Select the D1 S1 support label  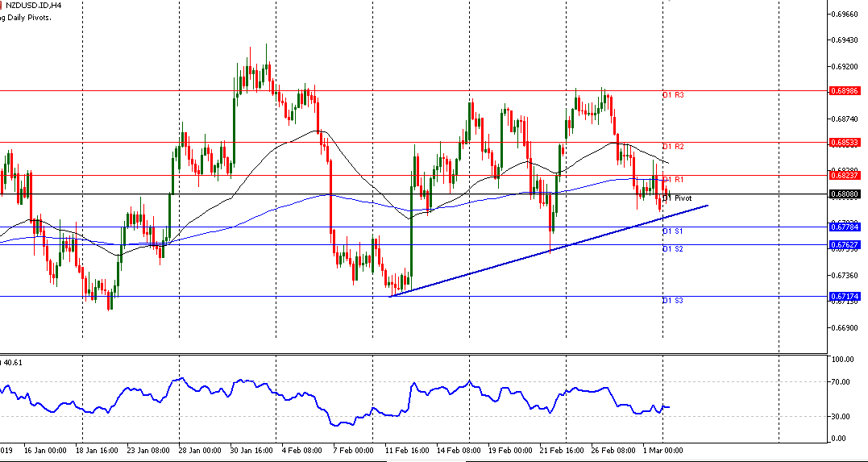click(x=673, y=231)
